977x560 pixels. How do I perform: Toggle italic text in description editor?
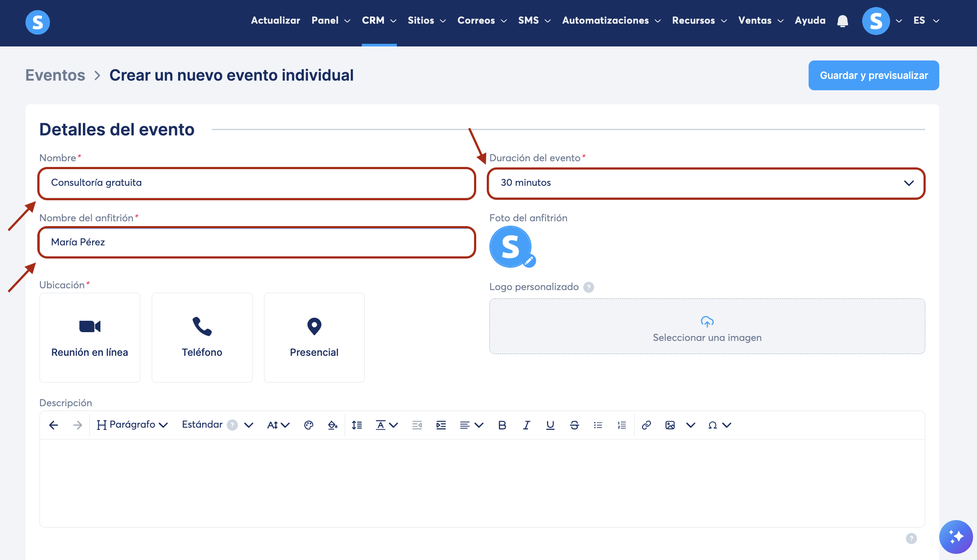click(526, 425)
